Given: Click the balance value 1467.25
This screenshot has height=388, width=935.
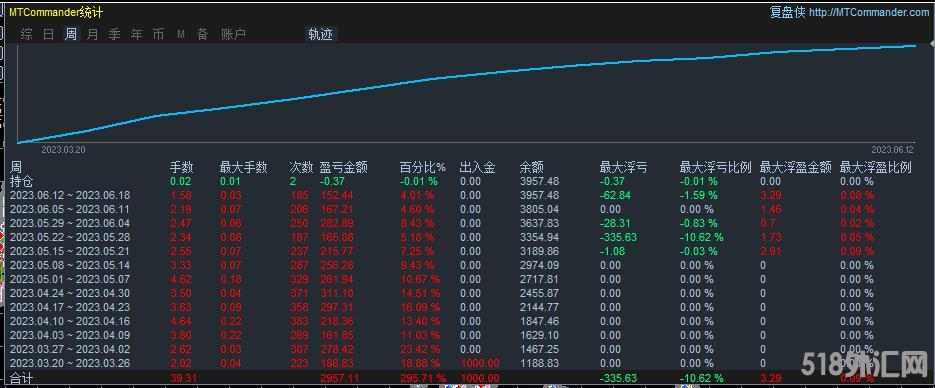Looking at the screenshot, I should pyautogui.click(x=540, y=349).
